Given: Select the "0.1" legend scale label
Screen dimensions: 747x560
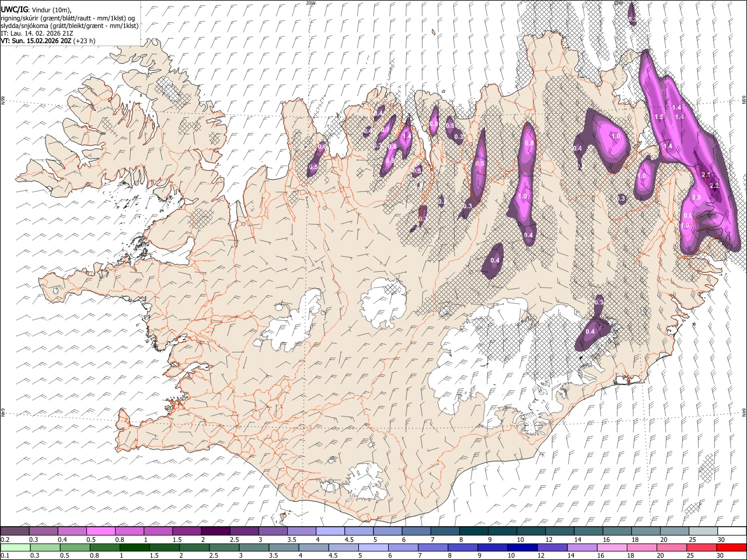Looking at the screenshot, I should (4, 556).
